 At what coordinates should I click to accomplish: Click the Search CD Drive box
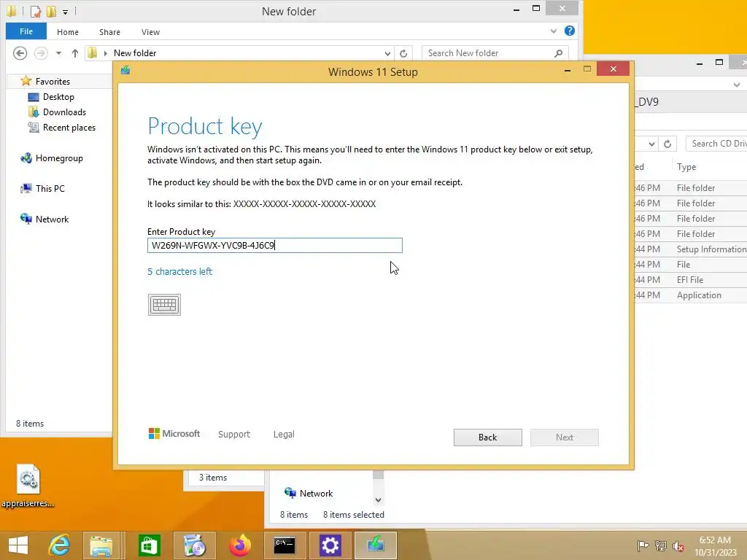pyautogui.click(x=716, y=144)
